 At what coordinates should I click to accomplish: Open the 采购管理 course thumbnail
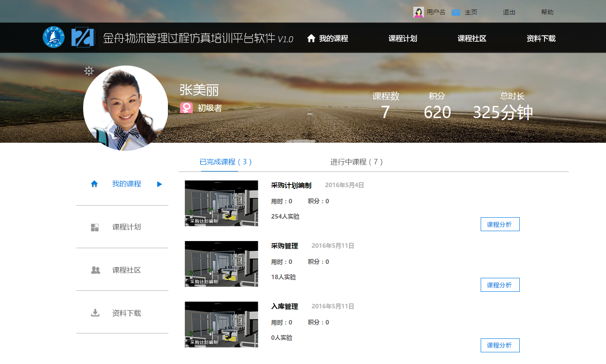(x=221, y=264)
